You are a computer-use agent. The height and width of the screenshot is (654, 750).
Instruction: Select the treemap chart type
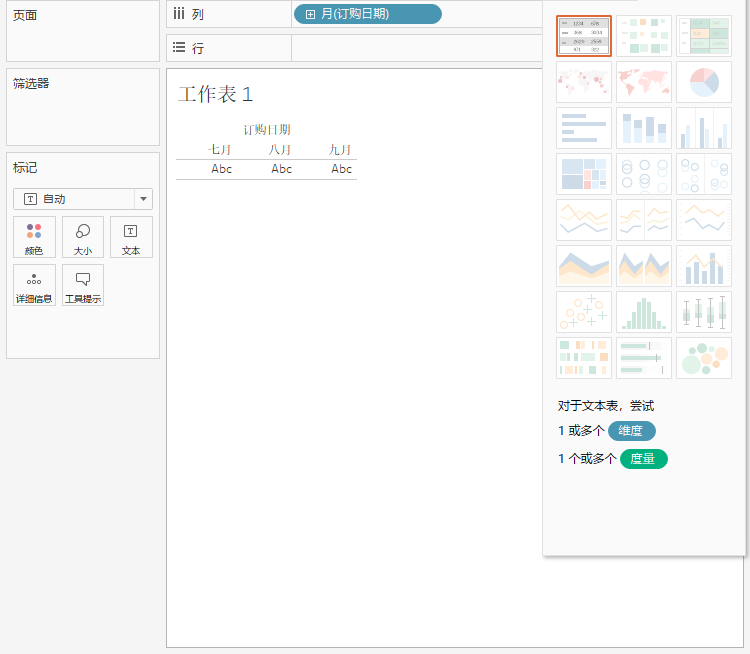point(584,174)
